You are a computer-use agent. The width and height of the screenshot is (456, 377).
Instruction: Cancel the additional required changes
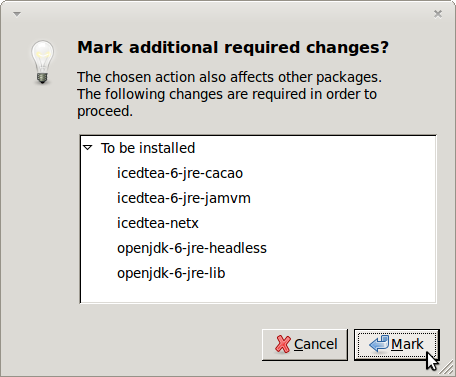coord(305,345)
